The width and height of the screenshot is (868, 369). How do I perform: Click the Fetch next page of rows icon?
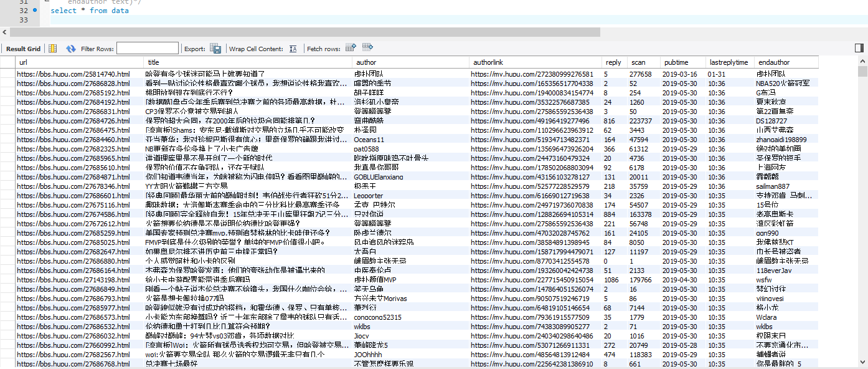click(x=351, y=48)
